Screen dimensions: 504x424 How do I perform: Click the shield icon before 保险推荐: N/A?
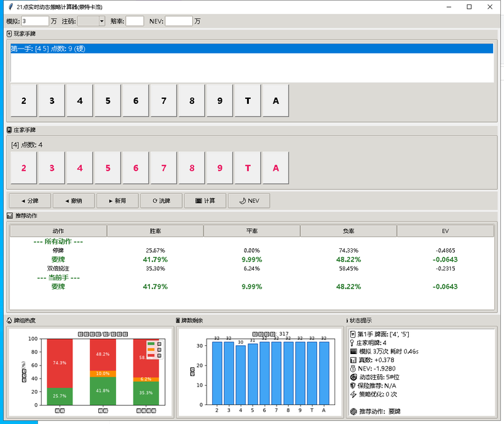pyautogui.click(x=353, y=386)
